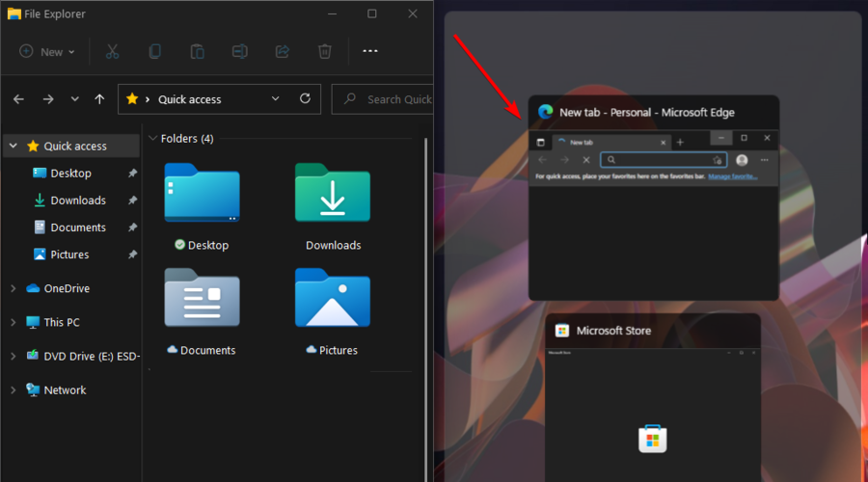Stop loading with the X in Edge
The height and width of the screenshot is (482, 868).
click(x=586, y=160)
